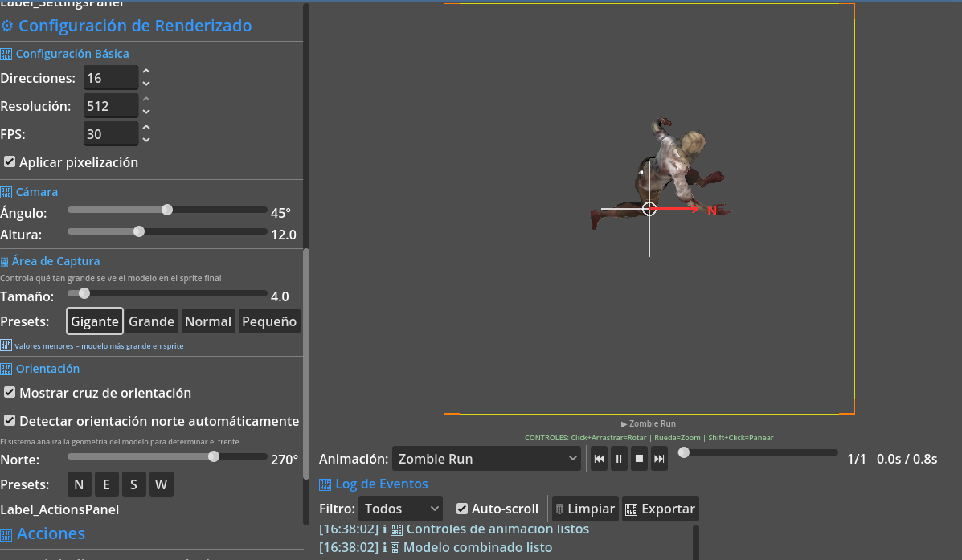Click the icon next to Cámara heading

(x=6, y=192)
